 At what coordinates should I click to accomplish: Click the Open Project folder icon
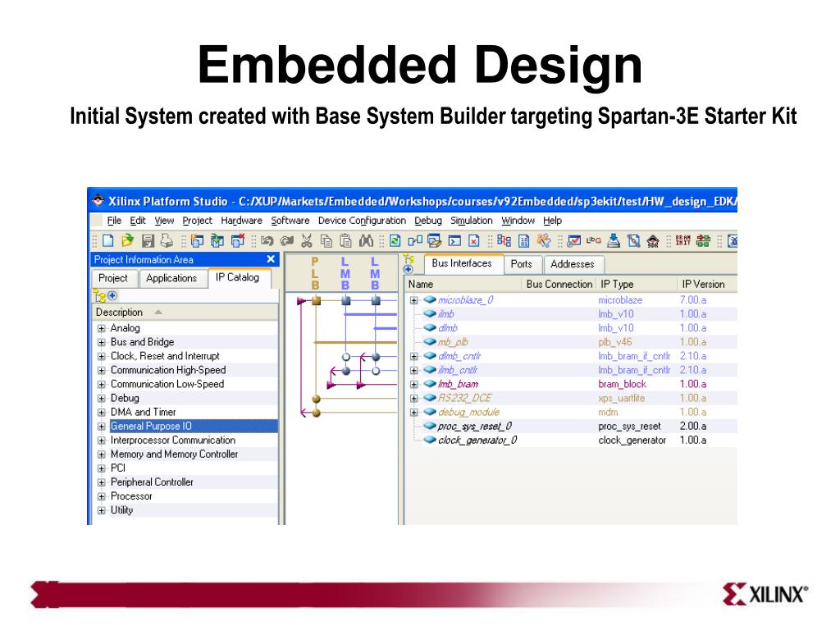pos(128,240)
